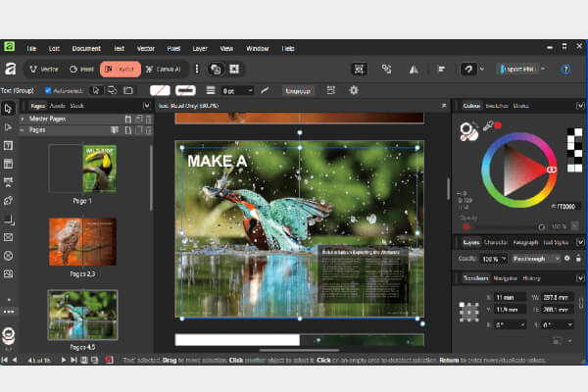Open the Vector menu
This screenshot has height=392, width=588.
(x=145, y=48)
